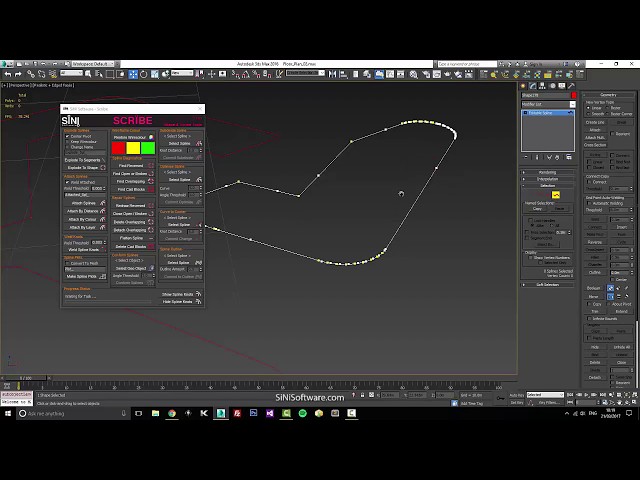Toggle the Angle Snap icon
The width and height of the screenshot is (640, 480).
point(246,74)
